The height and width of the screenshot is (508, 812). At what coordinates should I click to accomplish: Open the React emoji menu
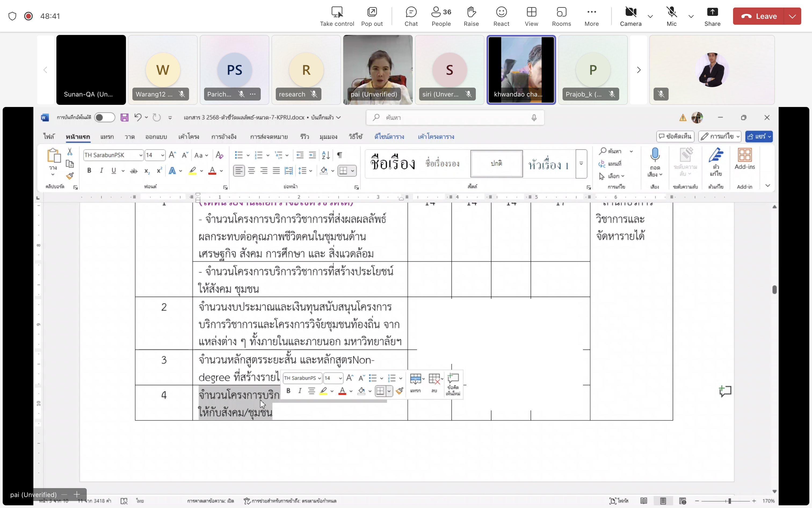click(501, 16)
